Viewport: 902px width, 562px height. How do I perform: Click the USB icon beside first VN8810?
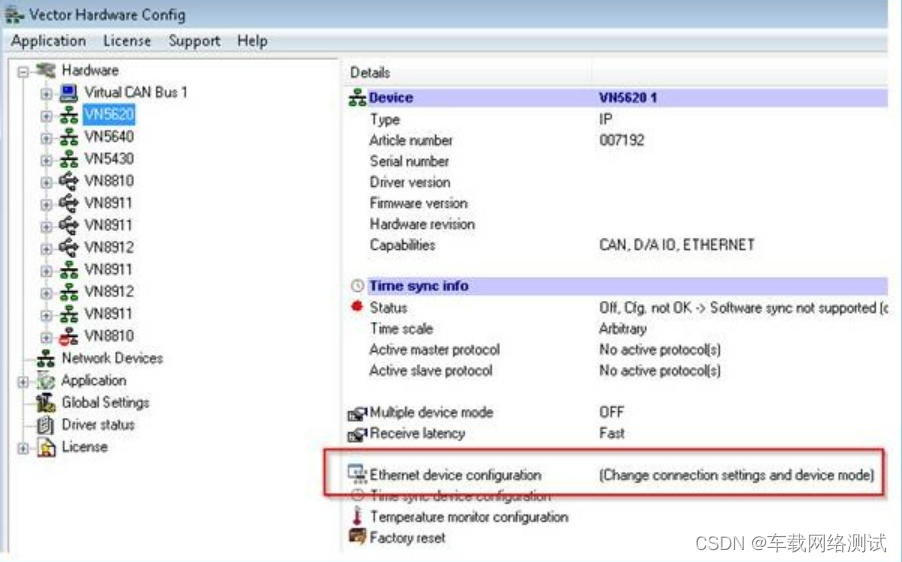[68, 181]
